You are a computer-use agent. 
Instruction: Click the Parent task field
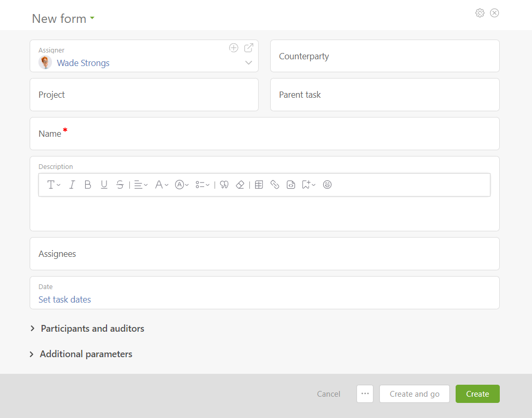pos(385,95)
